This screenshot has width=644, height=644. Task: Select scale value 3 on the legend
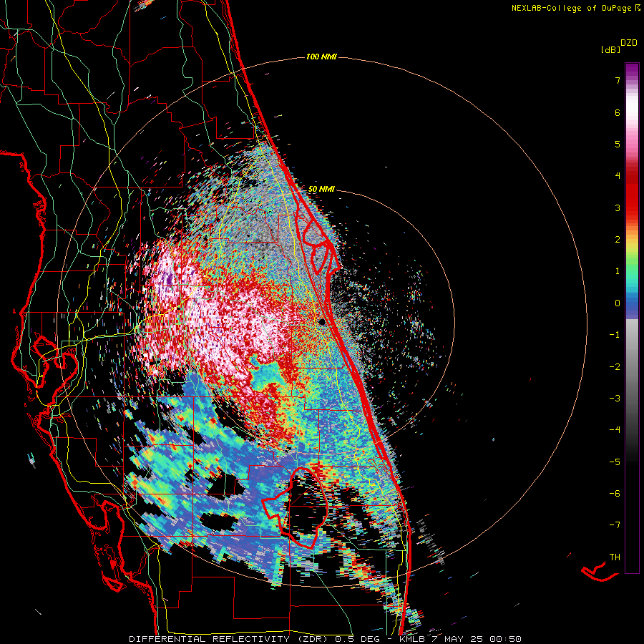618,208
